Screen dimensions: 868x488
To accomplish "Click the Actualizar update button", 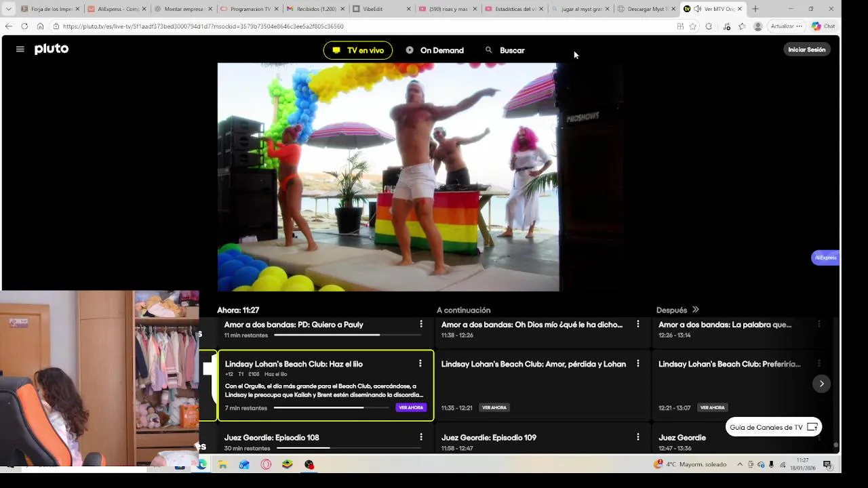I will pyautogui.click(x=787, y=26).
